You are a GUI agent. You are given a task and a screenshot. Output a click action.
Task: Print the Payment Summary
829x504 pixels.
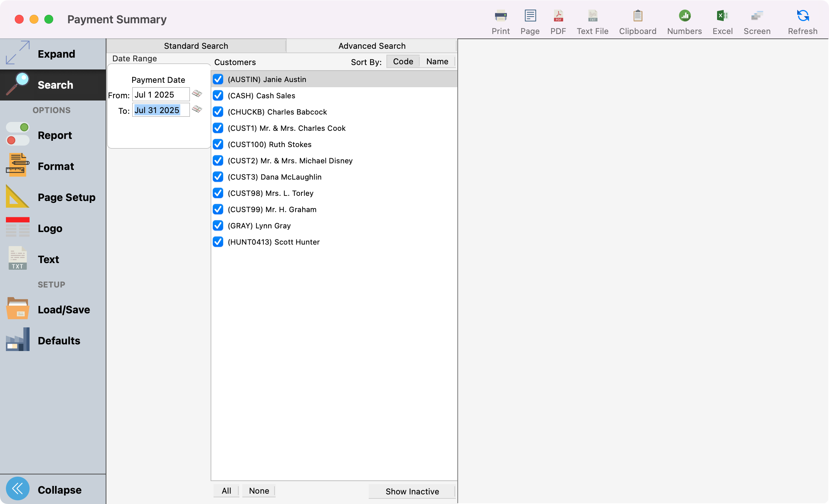[500, 20]
